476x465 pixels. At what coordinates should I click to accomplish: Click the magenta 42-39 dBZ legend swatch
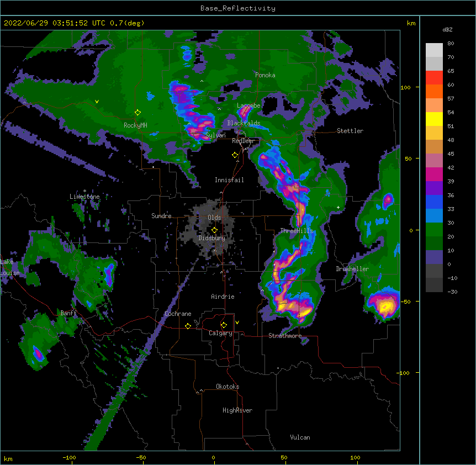point(434,174)
